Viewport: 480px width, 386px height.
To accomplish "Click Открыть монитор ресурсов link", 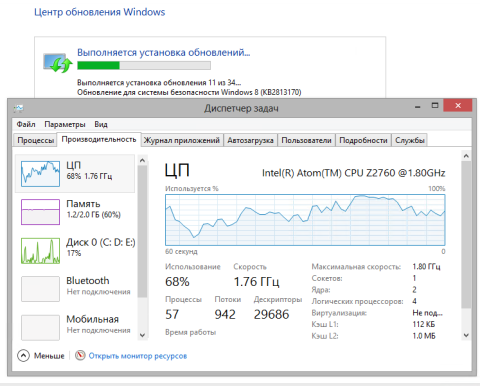I will (x=138, y=356).
